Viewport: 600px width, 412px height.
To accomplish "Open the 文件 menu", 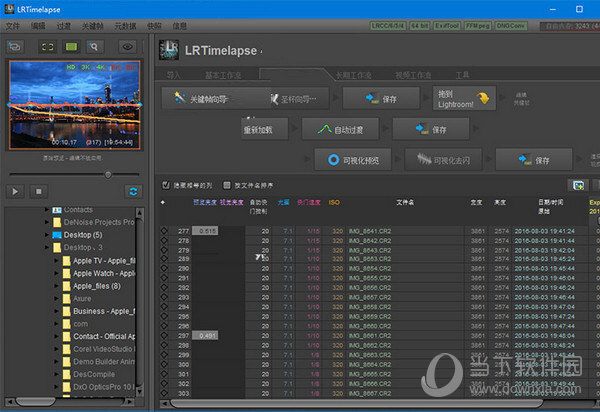I will click(12, 26).
